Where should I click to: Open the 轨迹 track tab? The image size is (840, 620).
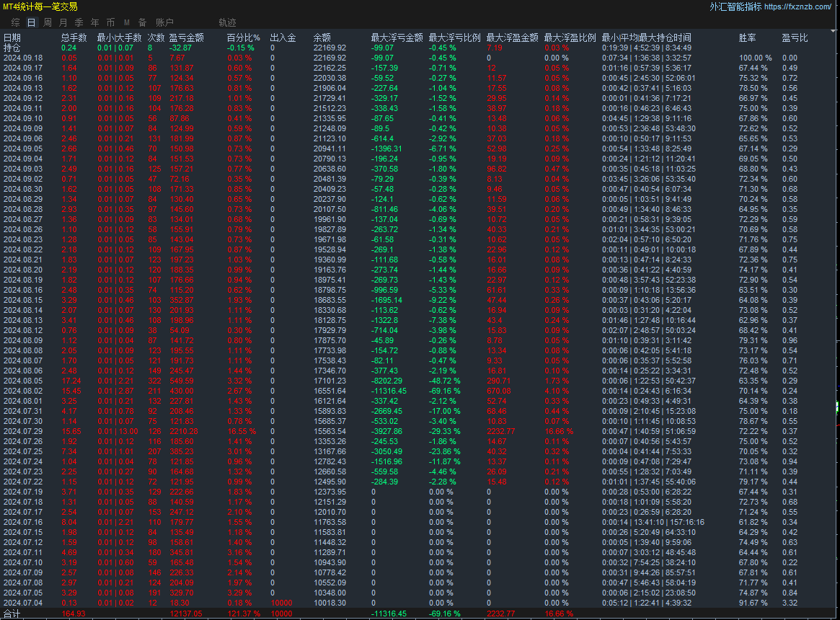[227, 22]
